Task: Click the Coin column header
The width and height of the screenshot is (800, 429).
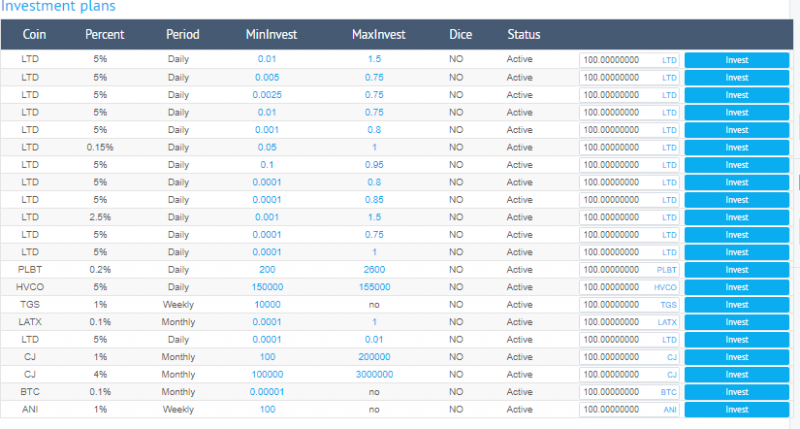Action: pyautogui.click(x=34, y=34)
